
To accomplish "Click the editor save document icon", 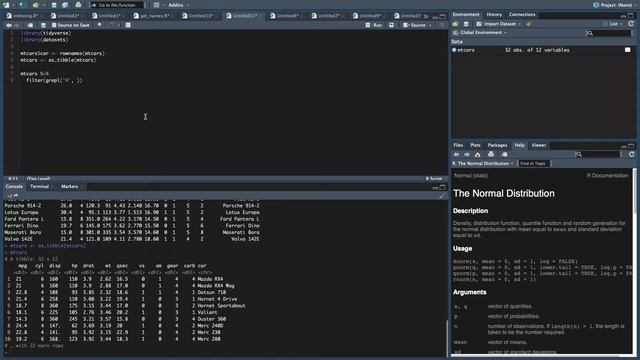I will pyautogui.click(x=43, y=25).
